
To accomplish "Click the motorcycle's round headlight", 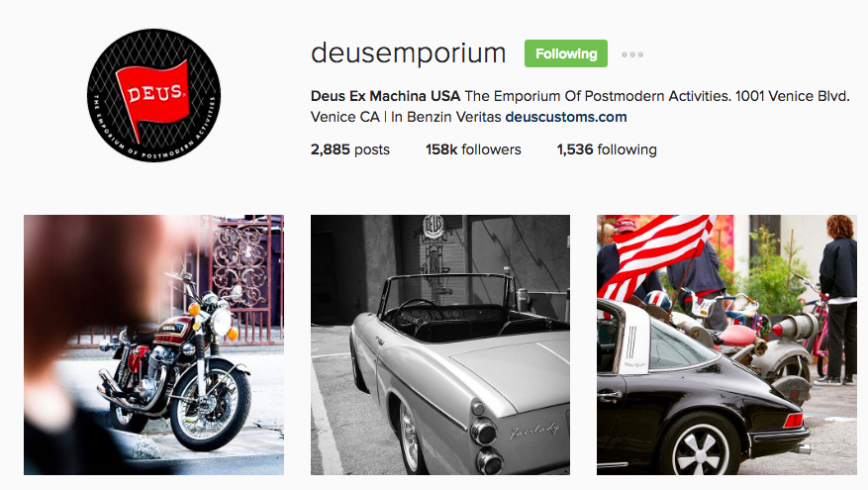I will point(222,322).
